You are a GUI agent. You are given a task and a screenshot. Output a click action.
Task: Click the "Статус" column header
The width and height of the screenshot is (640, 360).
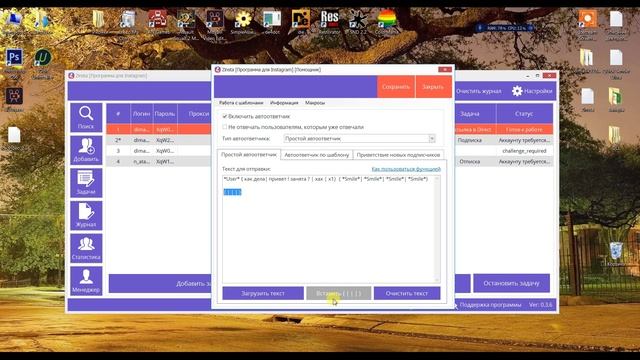click(x=524, y=113)
